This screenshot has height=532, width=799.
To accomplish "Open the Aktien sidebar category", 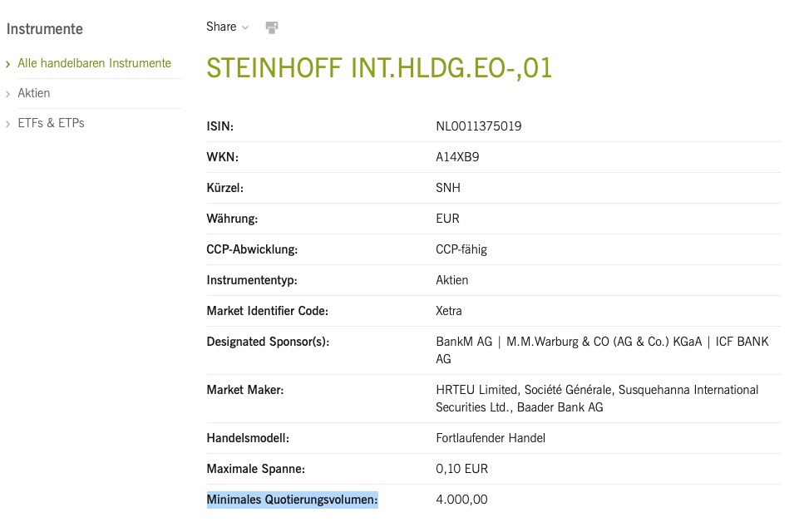I will [34, 93].
